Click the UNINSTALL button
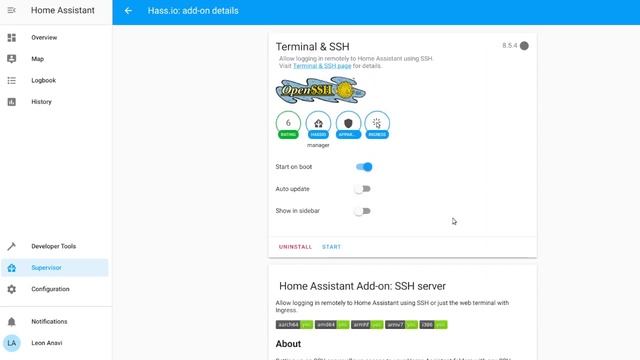Viewport: 640px width, 360px height. coord(295,247)
